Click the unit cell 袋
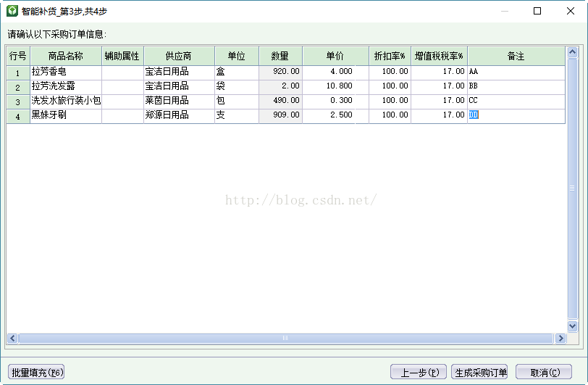The image size is (588, 385). [x=237, y=87]
